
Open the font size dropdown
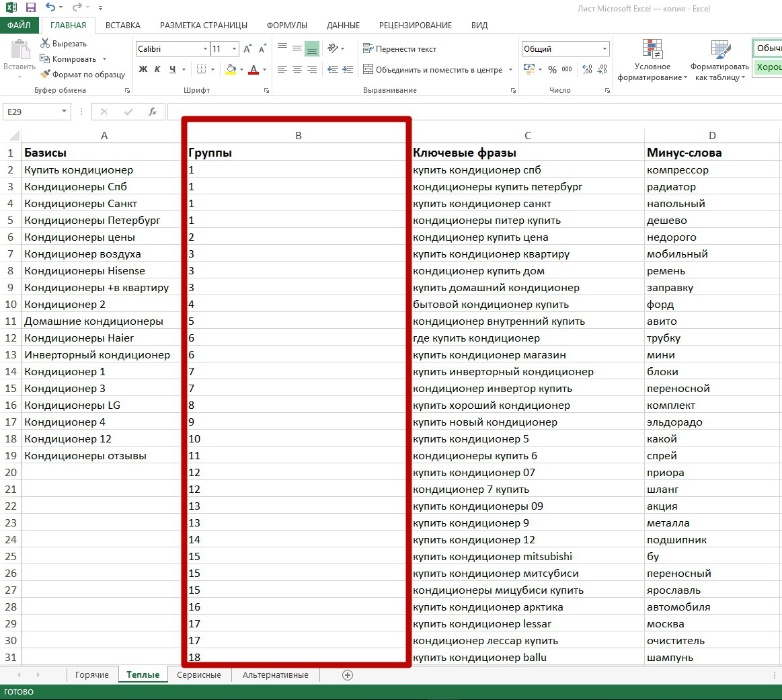(x=235, y=48)
